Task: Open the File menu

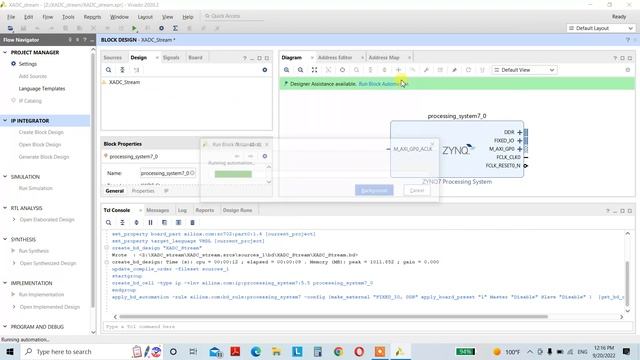Action: click(11, 17)
